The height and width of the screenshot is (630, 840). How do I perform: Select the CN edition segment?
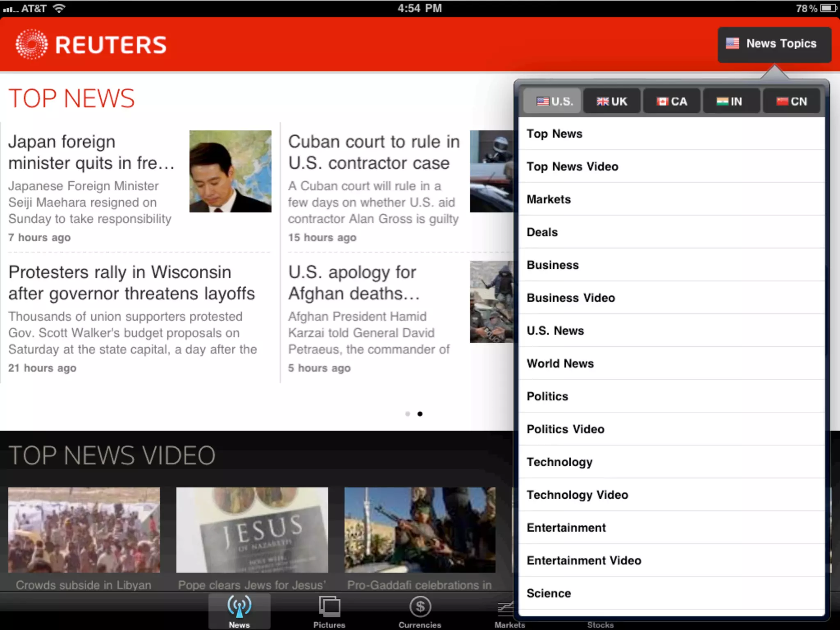click(x=791, y=101)
